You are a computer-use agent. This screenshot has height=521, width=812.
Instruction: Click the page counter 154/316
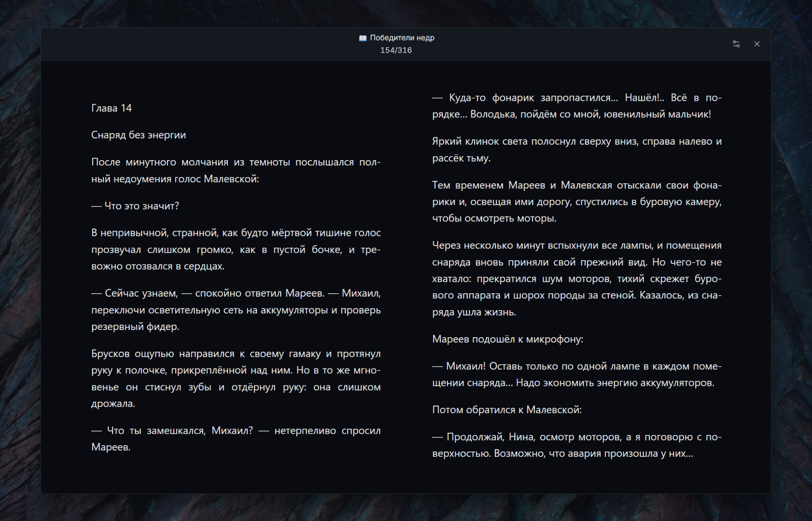(x=396, y=50)
